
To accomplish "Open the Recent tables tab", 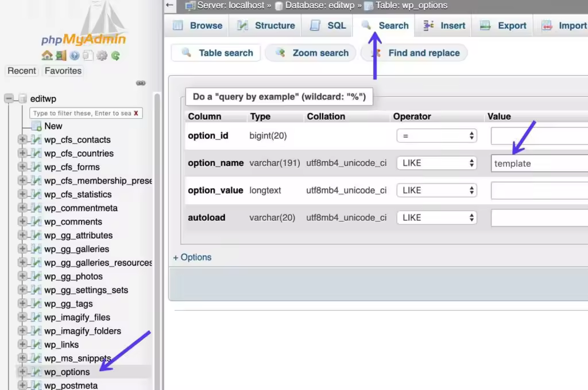I will 21,71.
